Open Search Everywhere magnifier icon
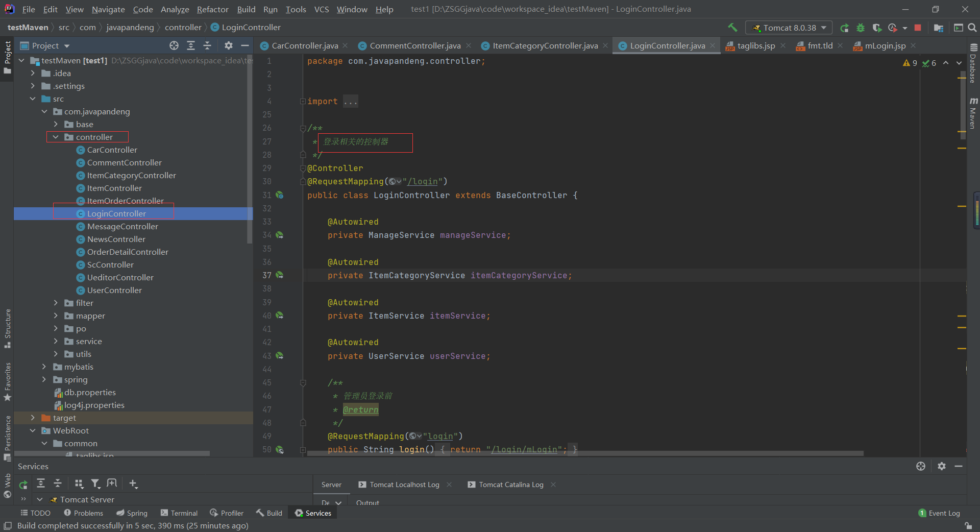Screen dimensions: 980x532 972,28
